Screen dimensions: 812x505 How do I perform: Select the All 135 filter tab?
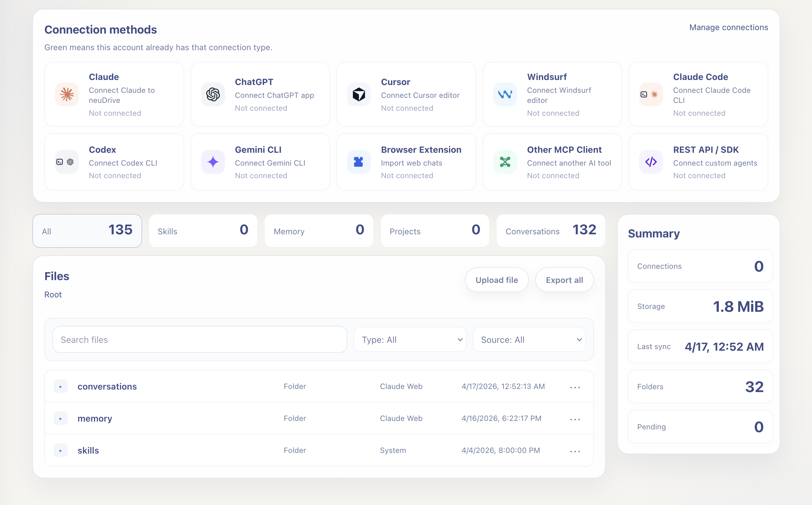pos(87,231)
